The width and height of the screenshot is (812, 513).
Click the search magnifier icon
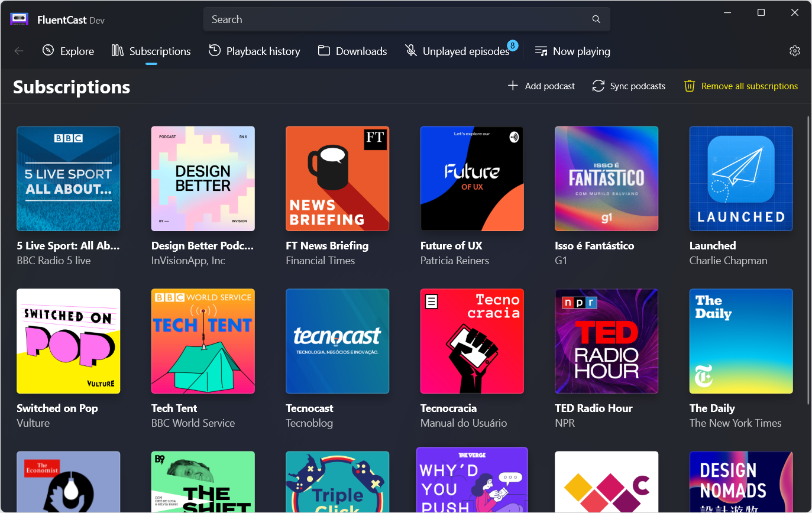click(x=596, y=19)
